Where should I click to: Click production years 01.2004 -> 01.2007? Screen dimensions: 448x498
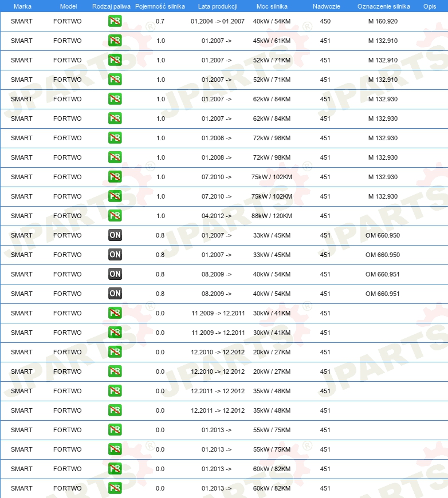[218, 21]
